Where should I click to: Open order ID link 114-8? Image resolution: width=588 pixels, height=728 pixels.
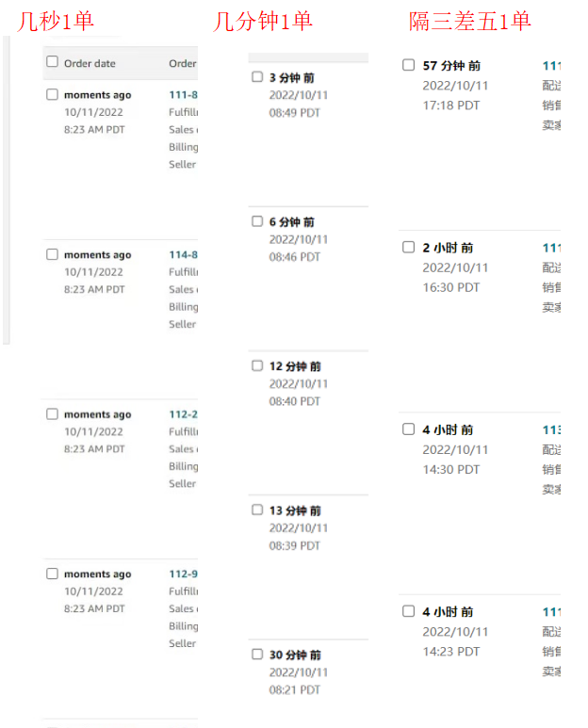point(184,254)
